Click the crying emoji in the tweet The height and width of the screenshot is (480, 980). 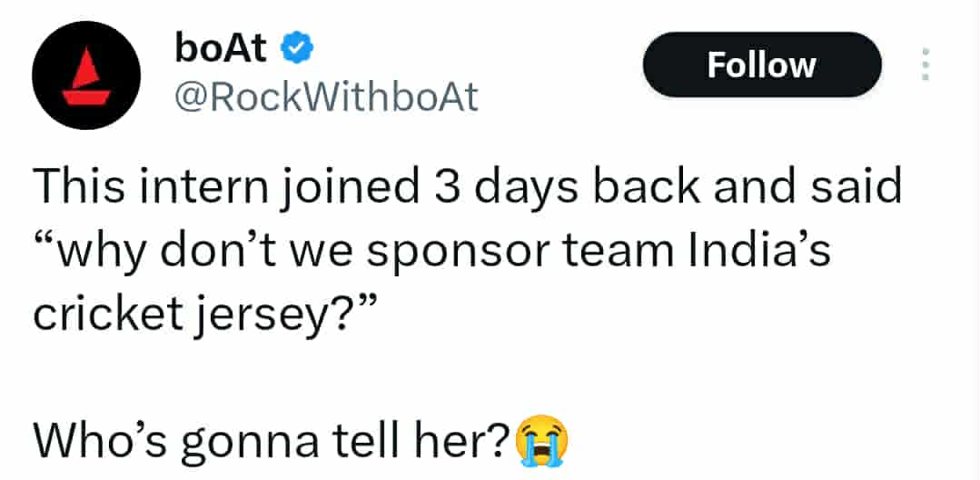[x=543, y=441]
